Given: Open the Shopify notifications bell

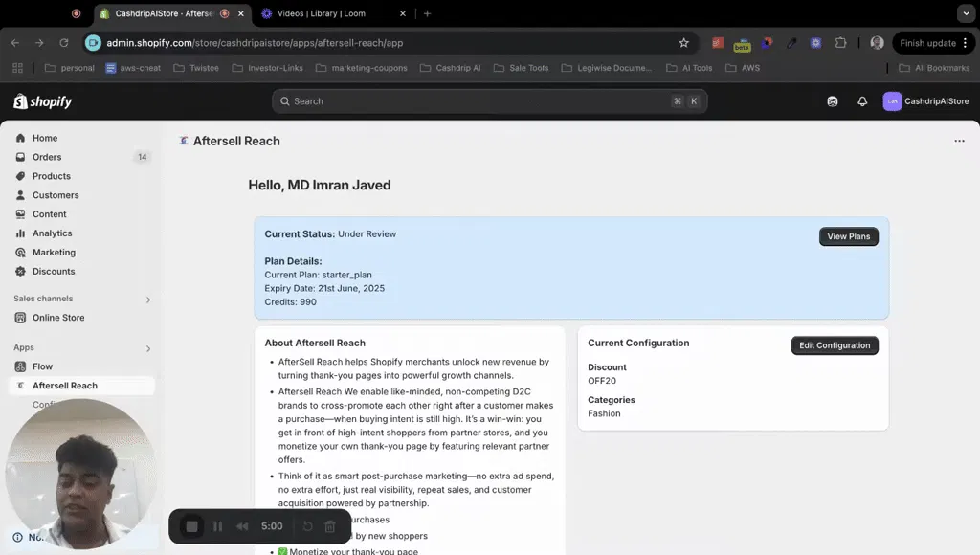Looking at the screenshot, I should point(862,101).
